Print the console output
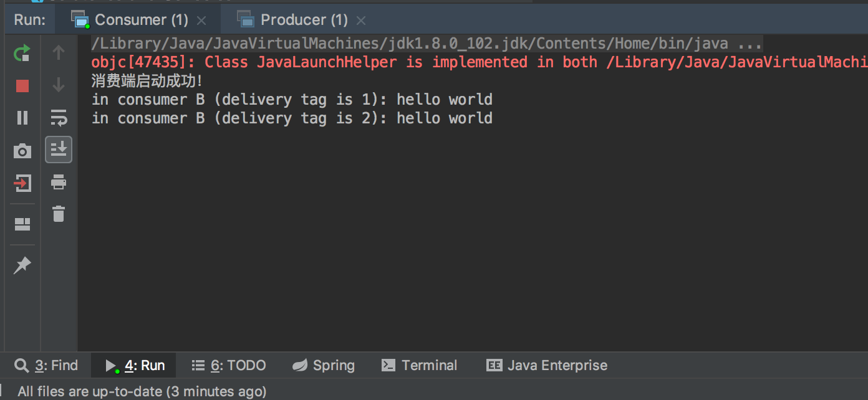This screenshot has height=400, width=868. 59,182
